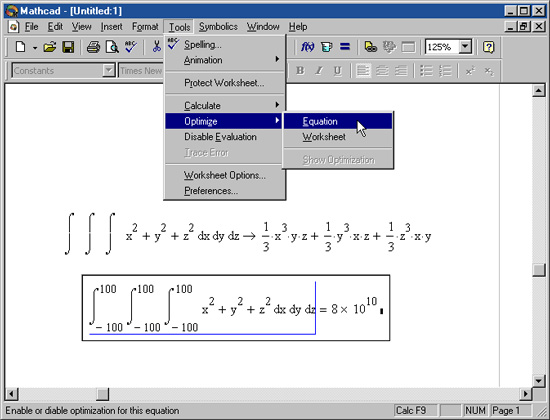The height and width of the screenshot is (420, 550).
Task: Click the Check Spelling toolbar icon
Action: tap(130, 47)
